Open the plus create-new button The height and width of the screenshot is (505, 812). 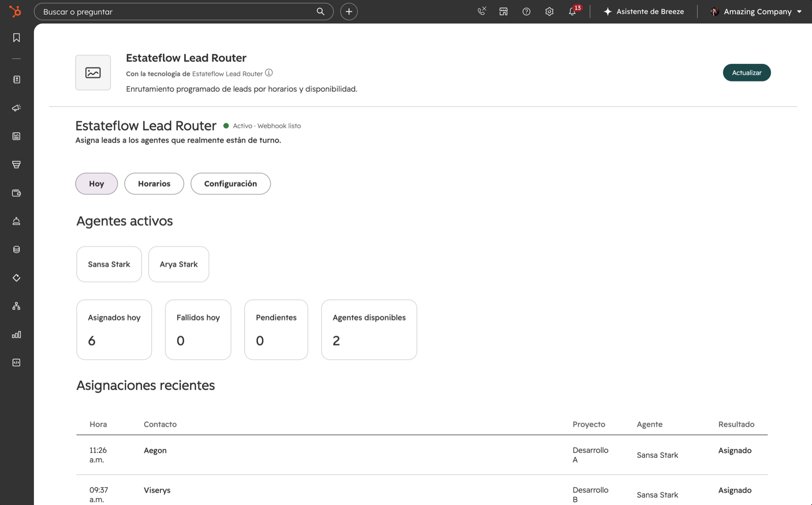click(349, 11)
